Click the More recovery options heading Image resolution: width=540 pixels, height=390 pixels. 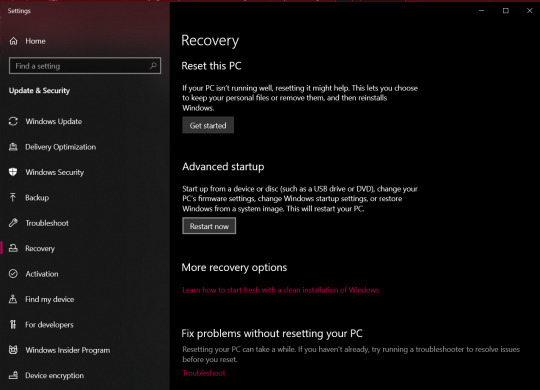tap(234, 267)
